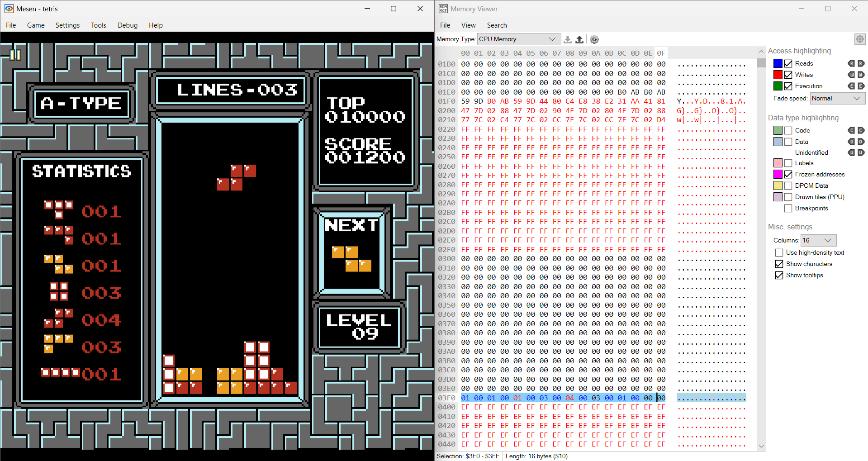Click the Code highlight color swatch
This screenshot has width=868, height=461.
point(778,130)
